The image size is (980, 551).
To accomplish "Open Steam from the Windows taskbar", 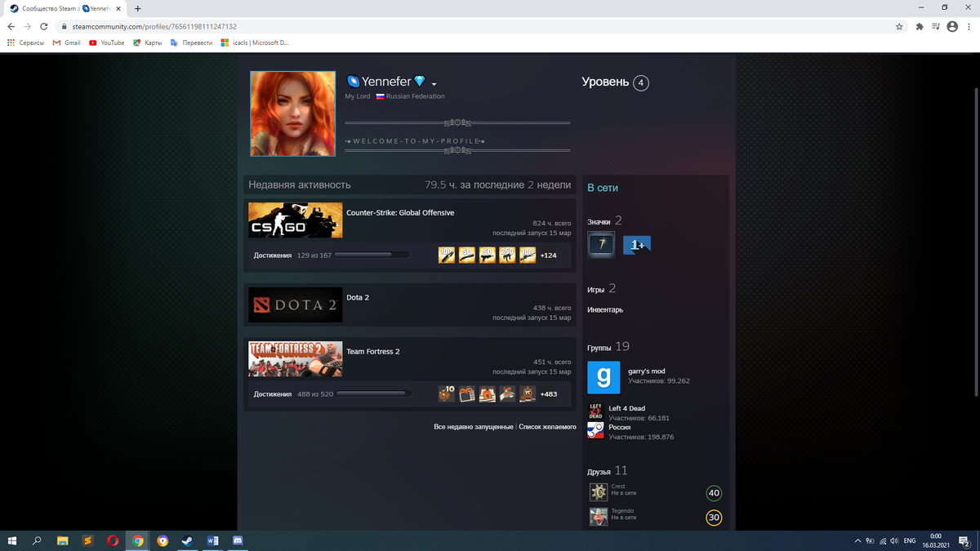I will point(187,540).
